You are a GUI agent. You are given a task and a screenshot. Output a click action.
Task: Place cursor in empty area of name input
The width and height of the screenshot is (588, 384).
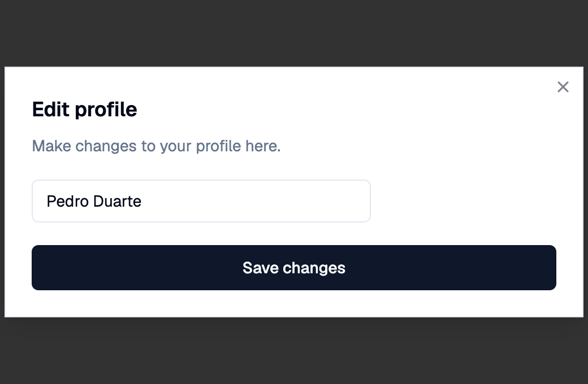pyautogui.click(x=255, y=201)
